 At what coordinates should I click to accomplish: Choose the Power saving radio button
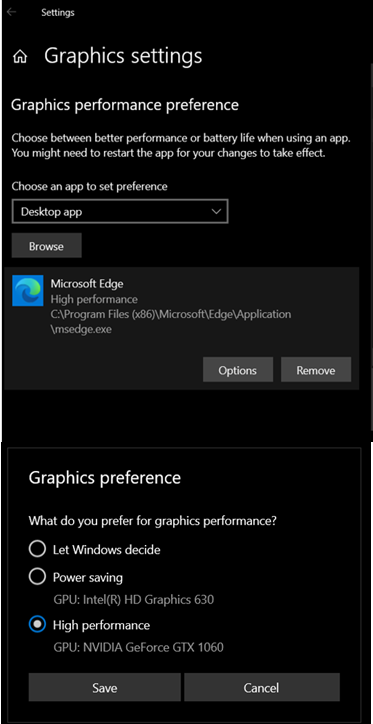click(37, 577)
